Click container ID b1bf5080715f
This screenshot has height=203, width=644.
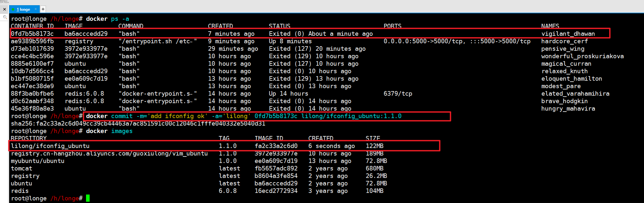coord(32,79)
